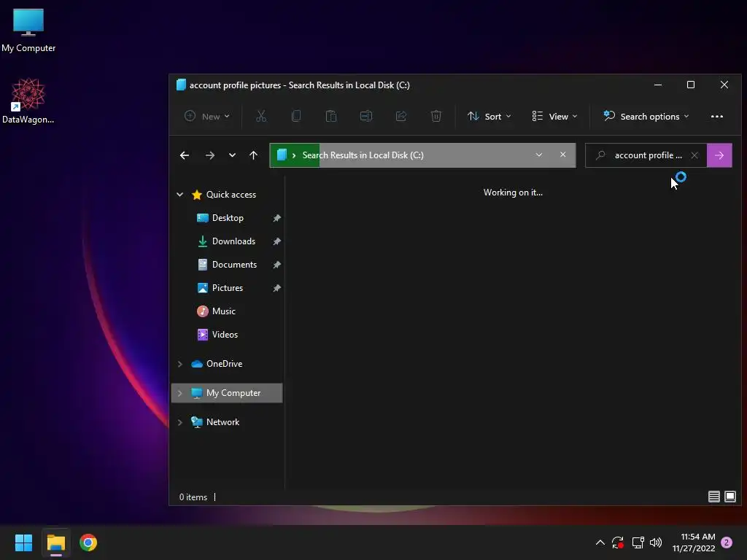Stop the search in the address bar
The width and height of the screenshot is (747, 560).
(563, 155)
